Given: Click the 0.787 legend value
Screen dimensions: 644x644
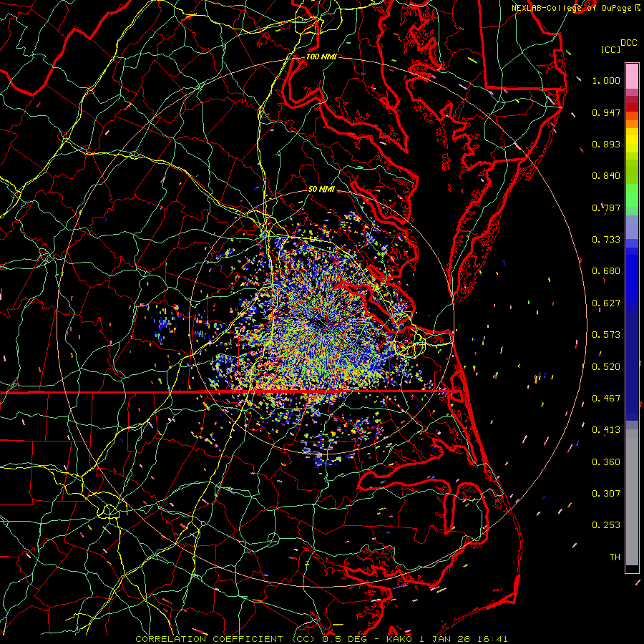Looking at the screenshot, I should 606,208.
